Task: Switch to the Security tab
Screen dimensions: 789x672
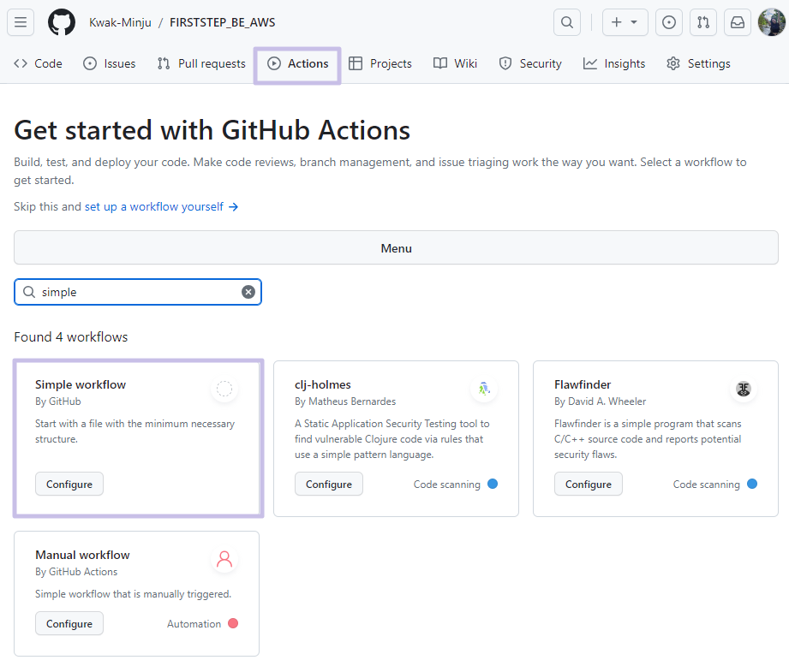Action: [x=530, y=63]
